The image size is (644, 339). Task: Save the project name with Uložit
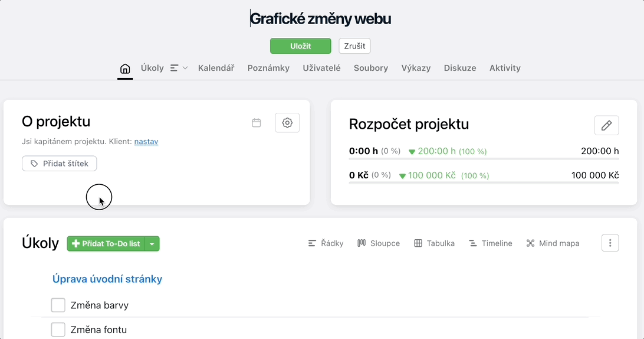click(301, 46)
